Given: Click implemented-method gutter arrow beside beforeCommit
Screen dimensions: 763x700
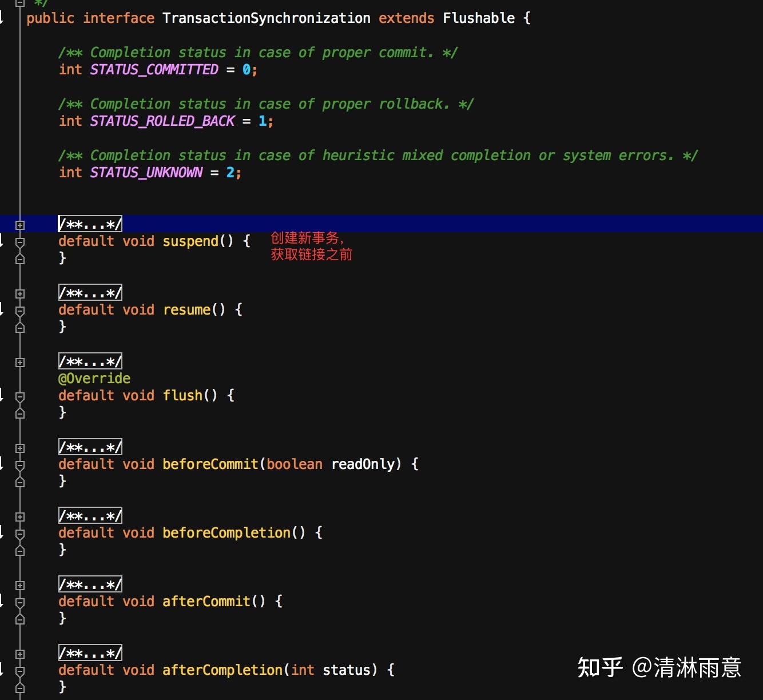Looking at the screenshot, I should tap(2, 464).
